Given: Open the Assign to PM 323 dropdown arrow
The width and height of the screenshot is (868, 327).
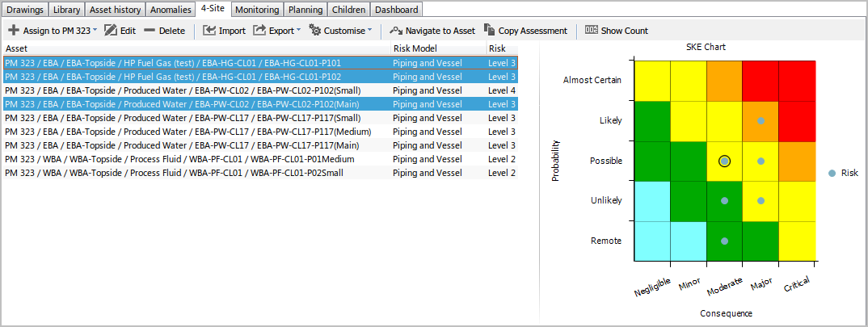Looking at the screenshot, I should 95,31.
